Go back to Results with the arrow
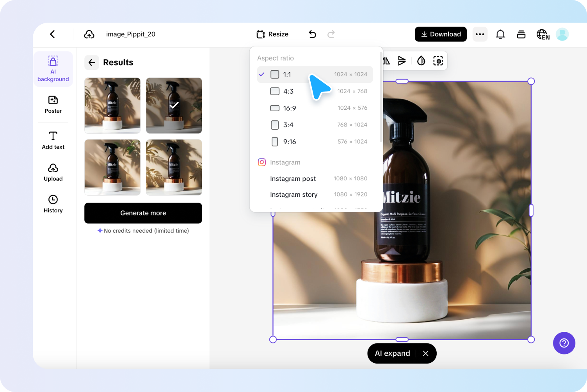The height and width of the screenshot is (392, 587). (92, 62)
